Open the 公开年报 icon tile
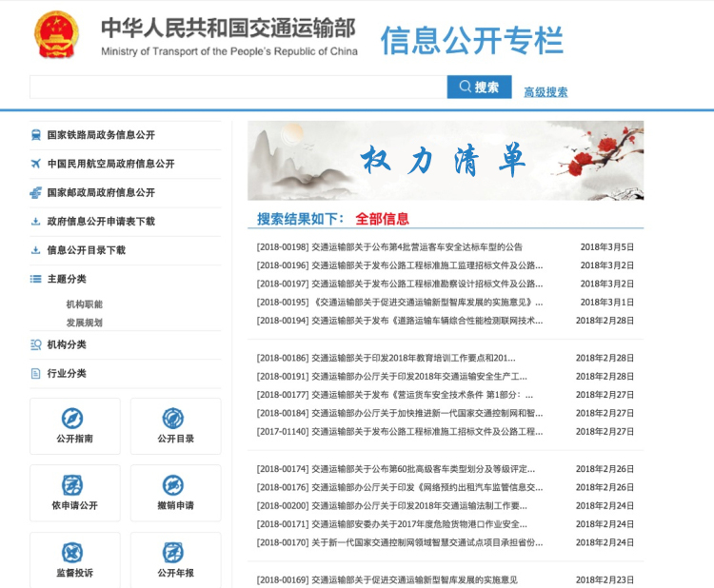 176,560
